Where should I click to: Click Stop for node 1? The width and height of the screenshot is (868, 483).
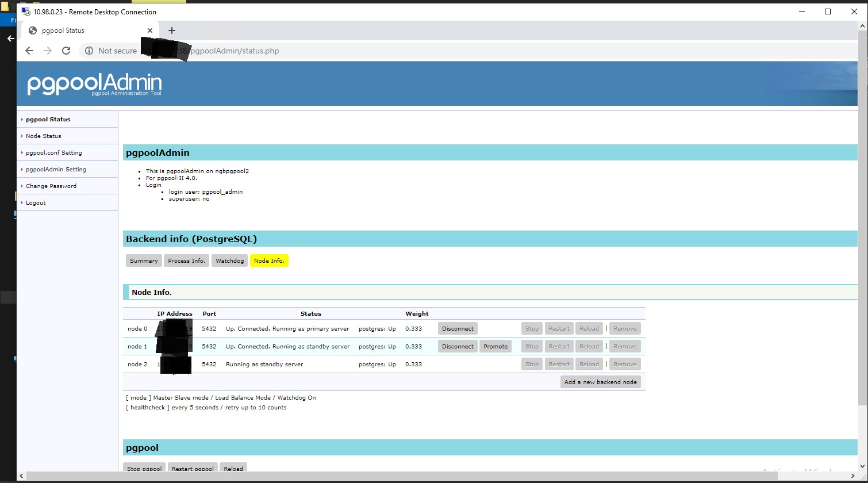pyautogui.click(x=532, y=346)
